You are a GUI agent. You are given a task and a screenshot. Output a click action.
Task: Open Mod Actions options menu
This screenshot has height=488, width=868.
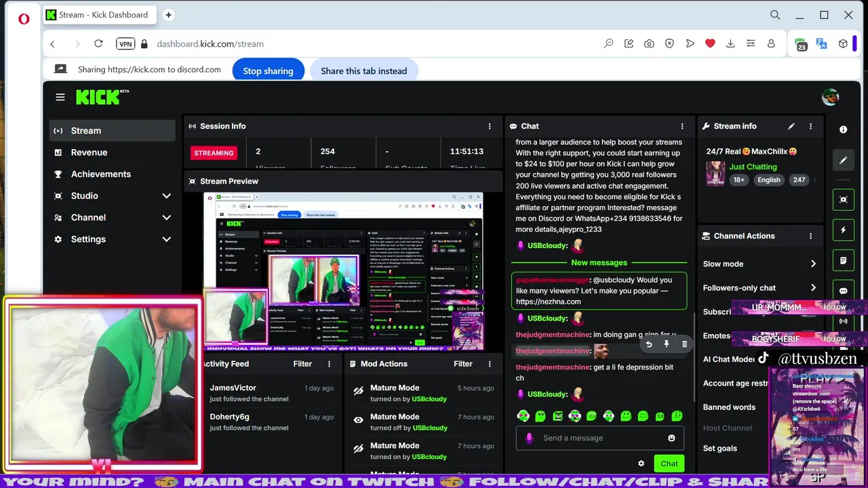(490, 364)
